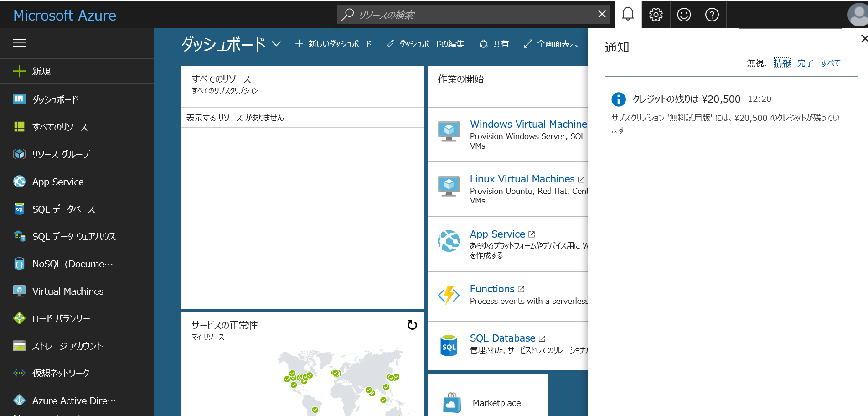The image size is (868, 416).
Task: Click the SQL データベース sidebar icon
Action: click(x=19, y=209)
